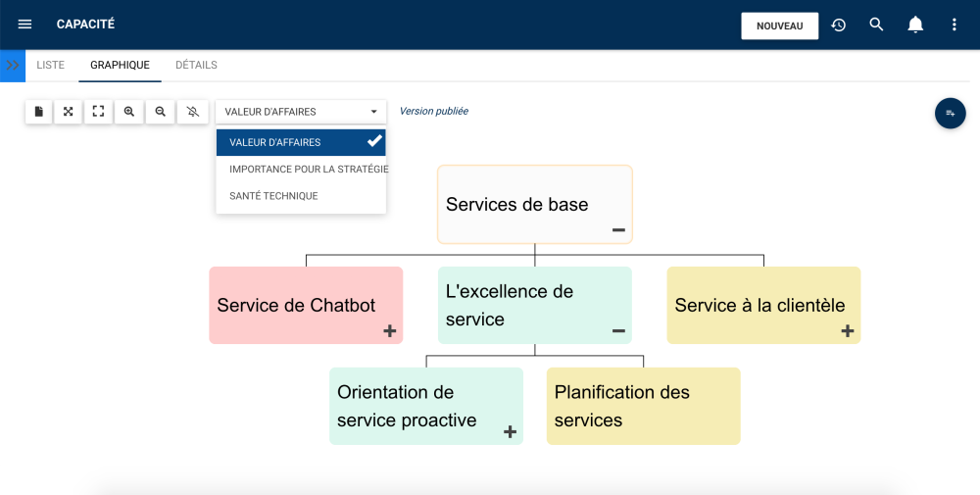Image resolution: width=980 pixels, height=495 pixels.
Task: Open the notifications bell
Action: (915, 25)
